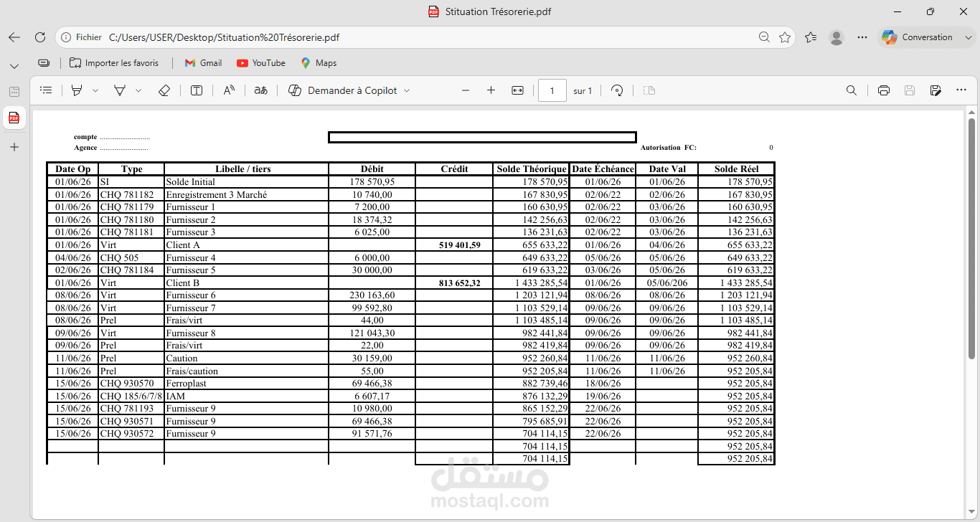Toggle the page view layout icon
The width and height of the screenshot is (980, 522).
click(x=649, y=90)
